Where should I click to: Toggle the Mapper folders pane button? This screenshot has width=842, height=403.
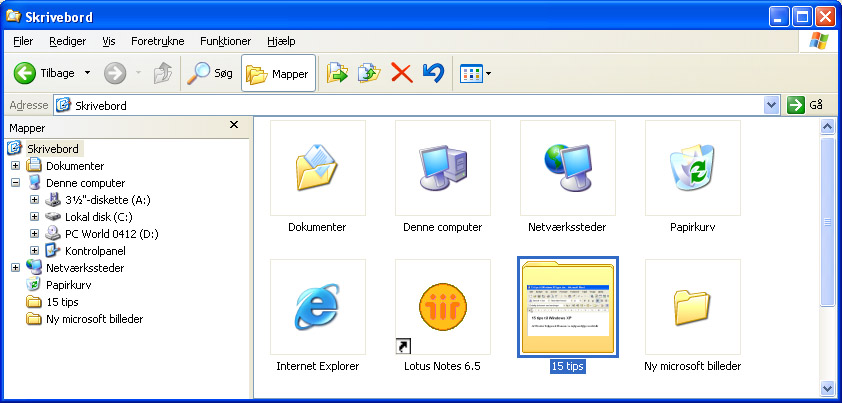pos(278,73)
